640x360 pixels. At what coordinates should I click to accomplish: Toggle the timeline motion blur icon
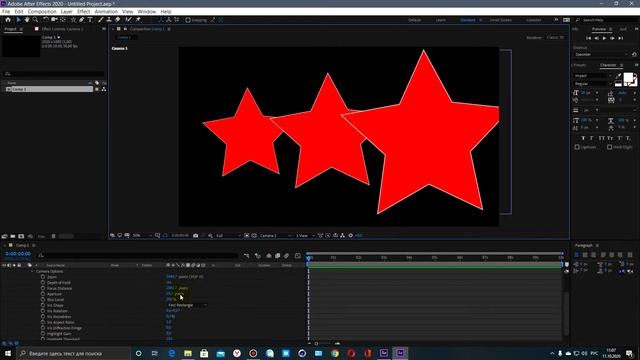click(287, 256)
